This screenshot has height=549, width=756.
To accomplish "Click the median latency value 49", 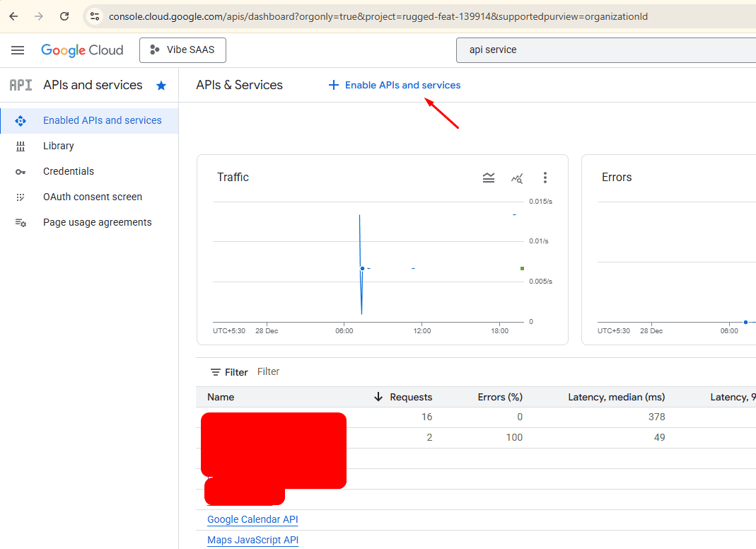I will coord(660,437).
